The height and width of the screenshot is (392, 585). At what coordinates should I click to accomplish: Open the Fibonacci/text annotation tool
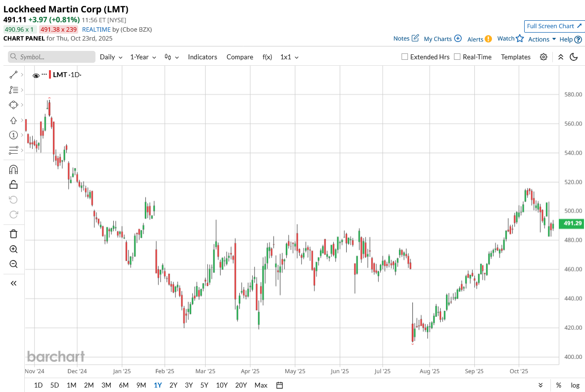(x=13, y=90)
